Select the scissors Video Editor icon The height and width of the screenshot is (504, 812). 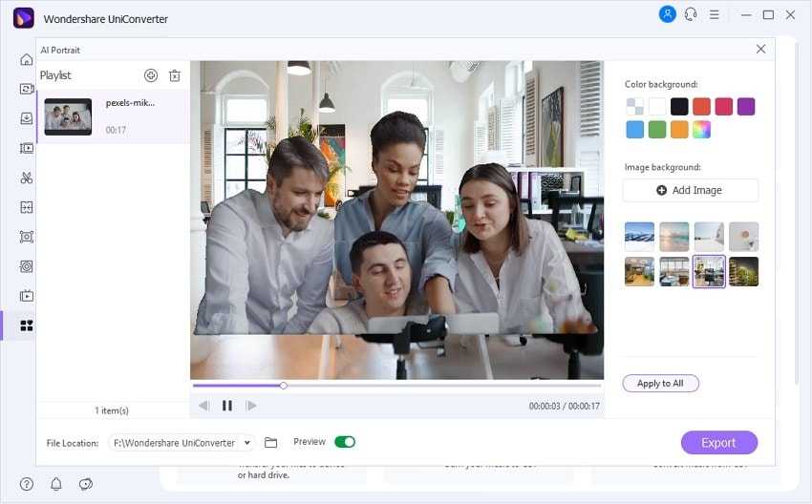tap(27, 178)
